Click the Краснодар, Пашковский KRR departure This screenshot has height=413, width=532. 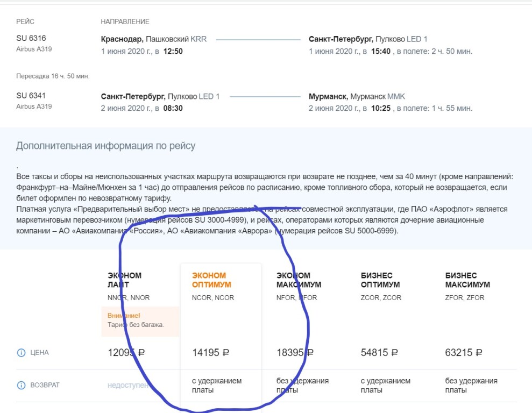[153, 39]
